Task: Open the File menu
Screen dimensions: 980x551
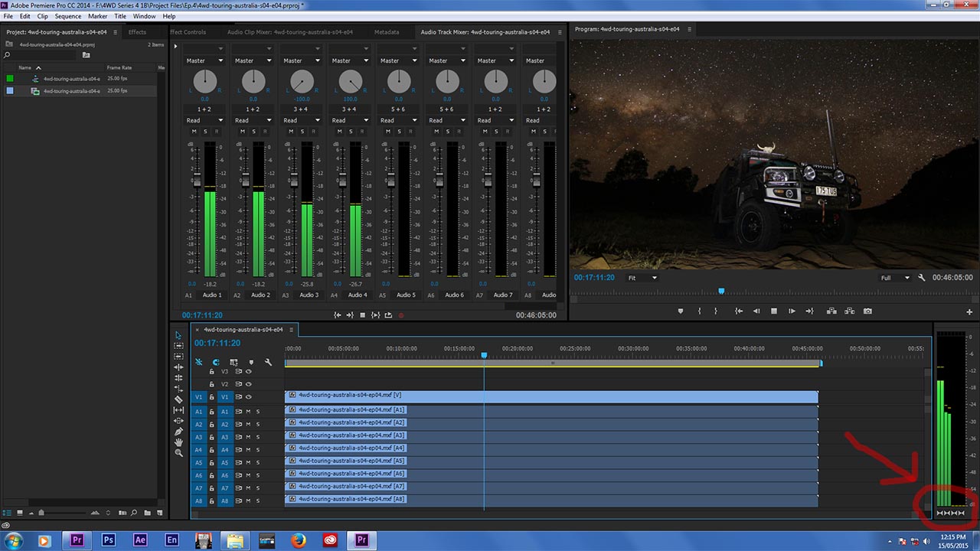Action: click(x=8, y=16)
